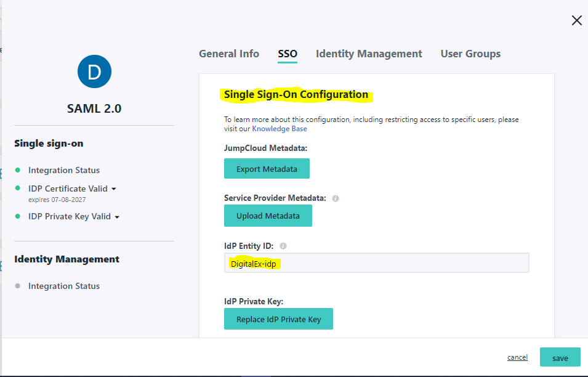Click the green IDP Private Key Valid dot
588x377 pixels.
tap(18, 216)
